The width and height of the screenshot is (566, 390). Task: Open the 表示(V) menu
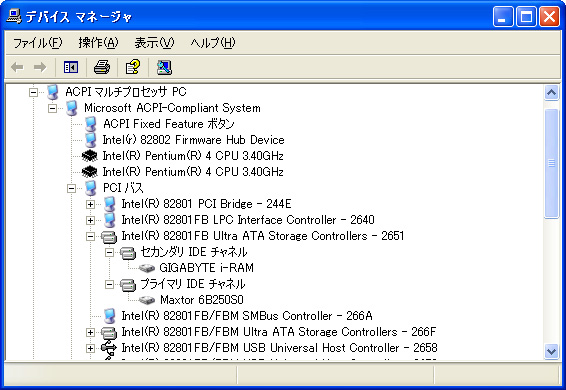coord(154,43)
